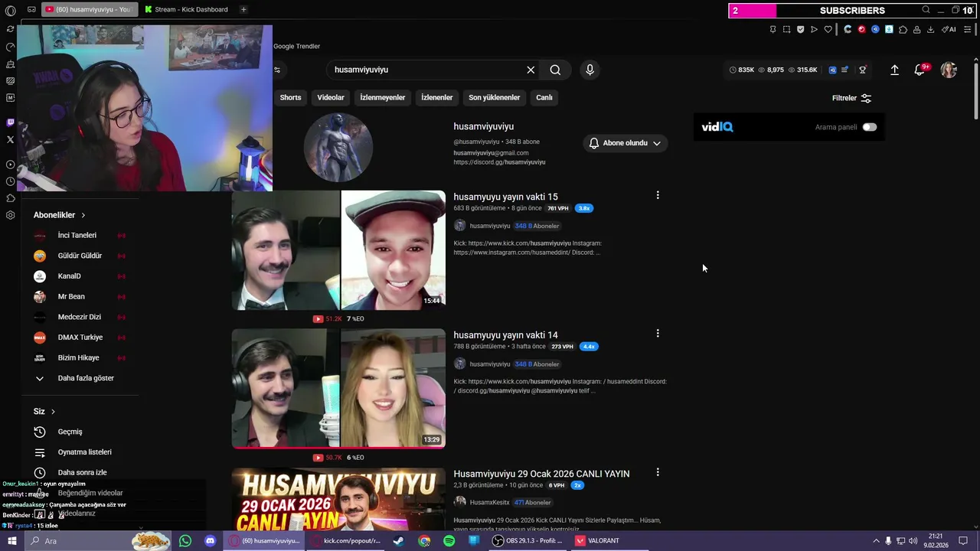This screenshot has height=551, width=980.
Task: Clear the search box with X
Action: coord(531,70)
